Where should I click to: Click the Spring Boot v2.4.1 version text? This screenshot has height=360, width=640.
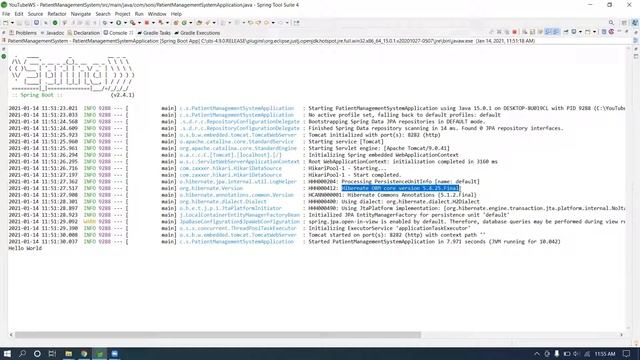(122, 95)
